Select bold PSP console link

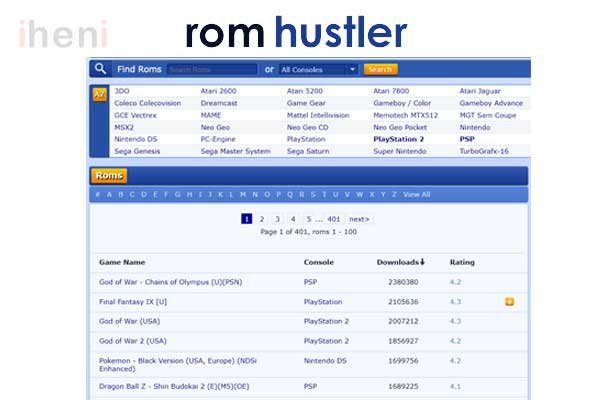pyautogui.click(x=467, y=139)
